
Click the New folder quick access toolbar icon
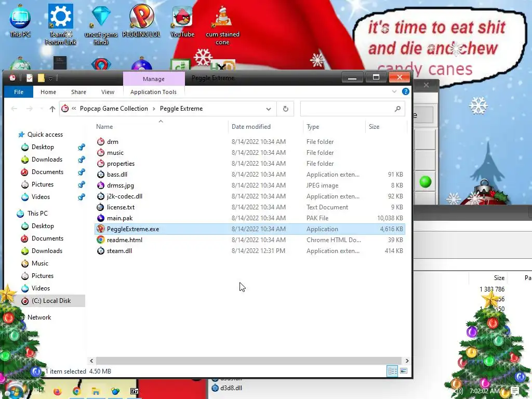41,78
